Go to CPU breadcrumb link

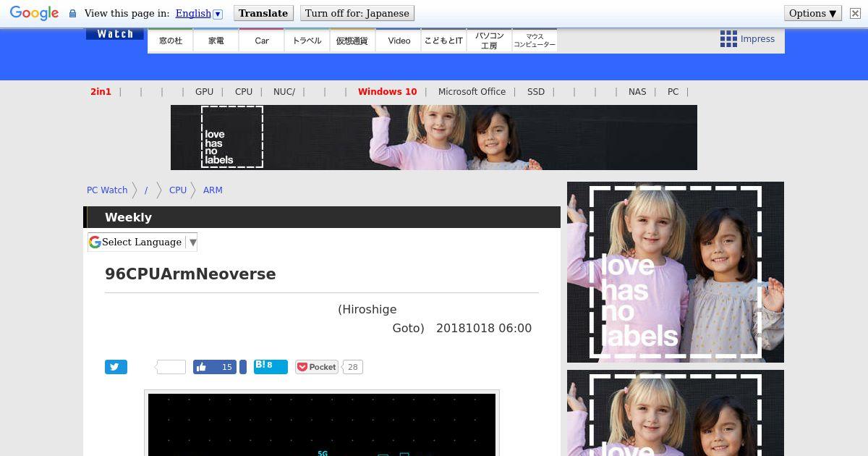[178, 190]
